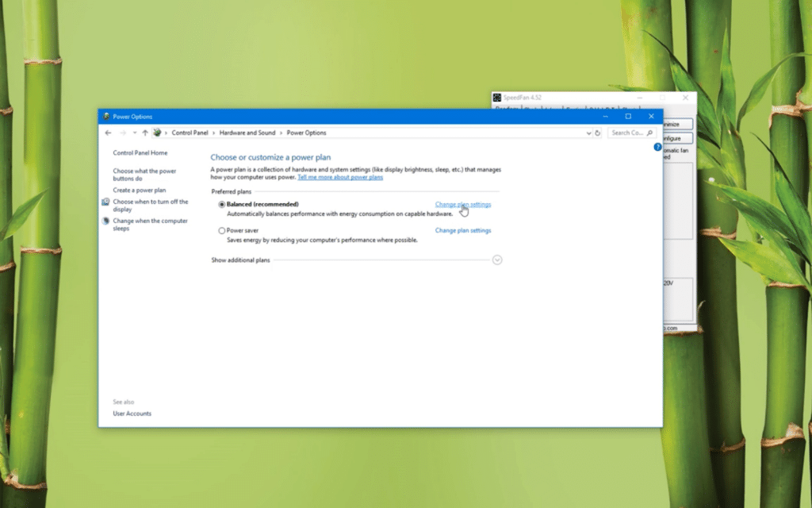The image size is (812, 508).
Task: Open Change plan settings for Power saver
Action: pos(462,230)
